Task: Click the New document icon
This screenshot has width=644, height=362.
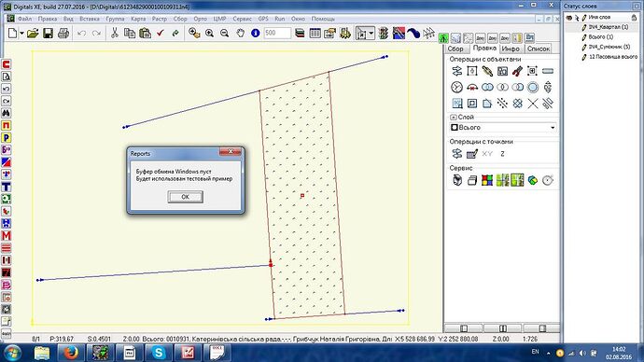Action: pos(12,34)
